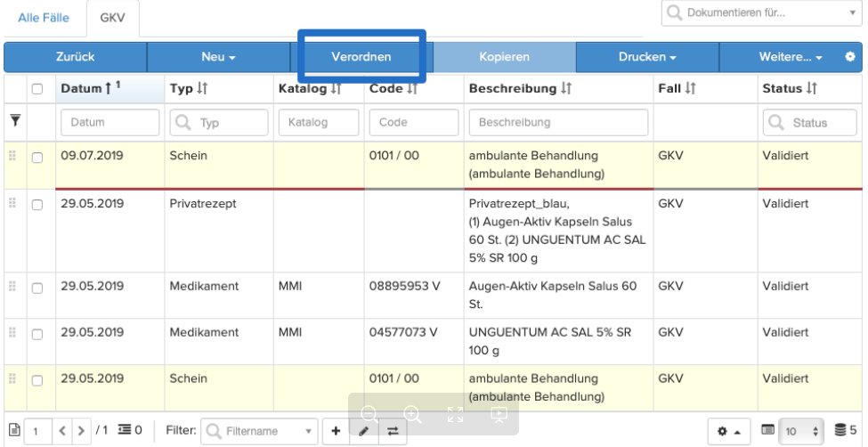Sort by the Datum column arrow

(x=109, y=88)
